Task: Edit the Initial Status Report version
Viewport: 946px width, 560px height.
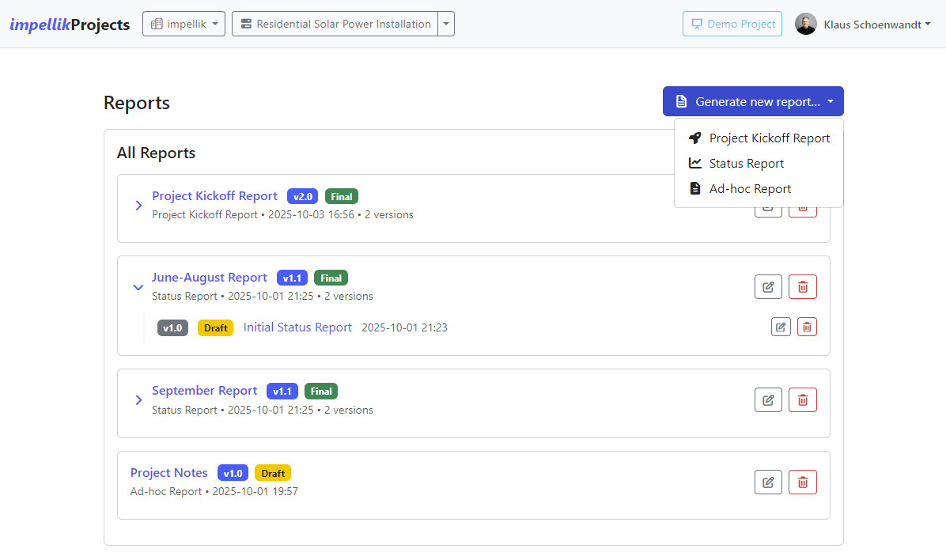Action: [x=781, y=327]
